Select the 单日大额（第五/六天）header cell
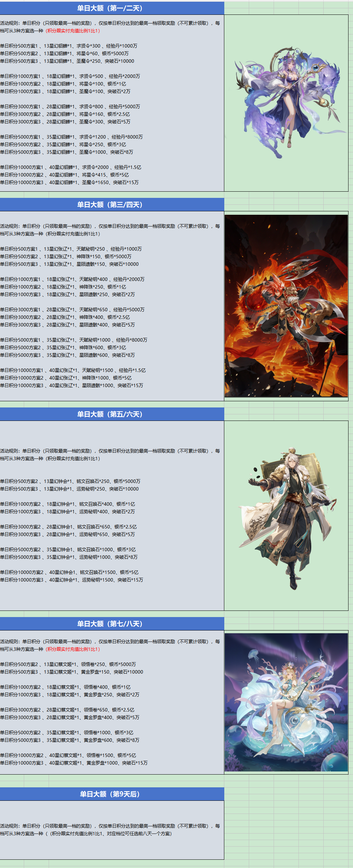353x868 pixels. coord(110,414)
